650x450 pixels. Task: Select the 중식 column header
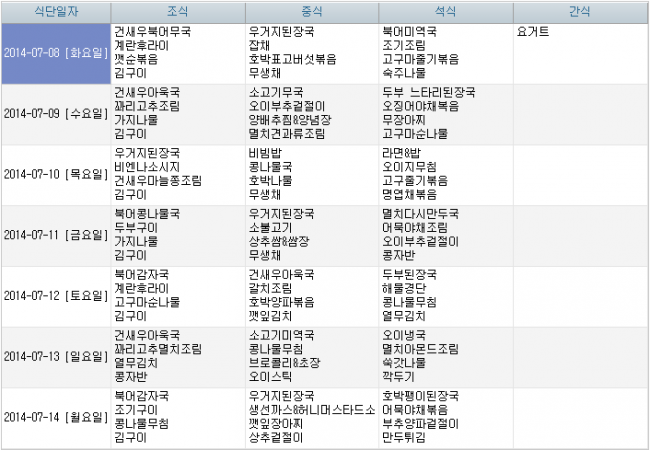311,11
